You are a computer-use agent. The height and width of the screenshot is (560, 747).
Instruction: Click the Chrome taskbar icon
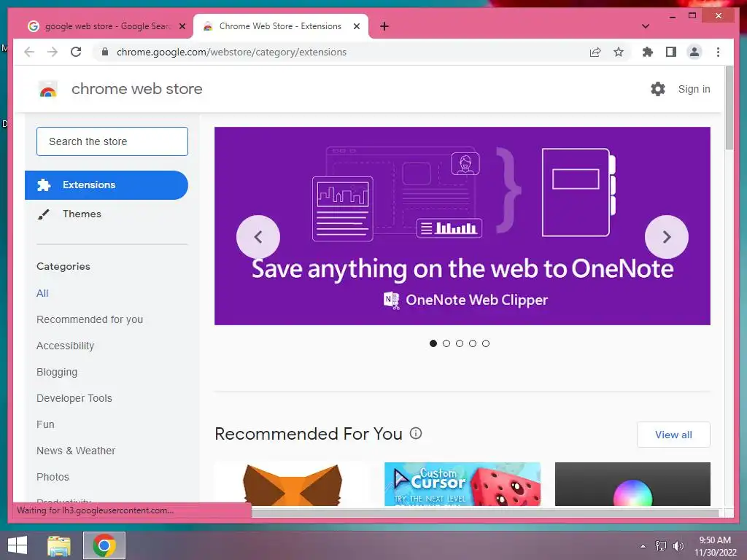(x=104, y=545)
